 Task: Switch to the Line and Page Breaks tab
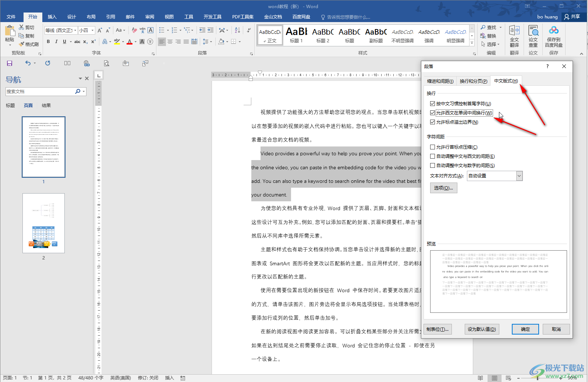click(x=474, y=81)
